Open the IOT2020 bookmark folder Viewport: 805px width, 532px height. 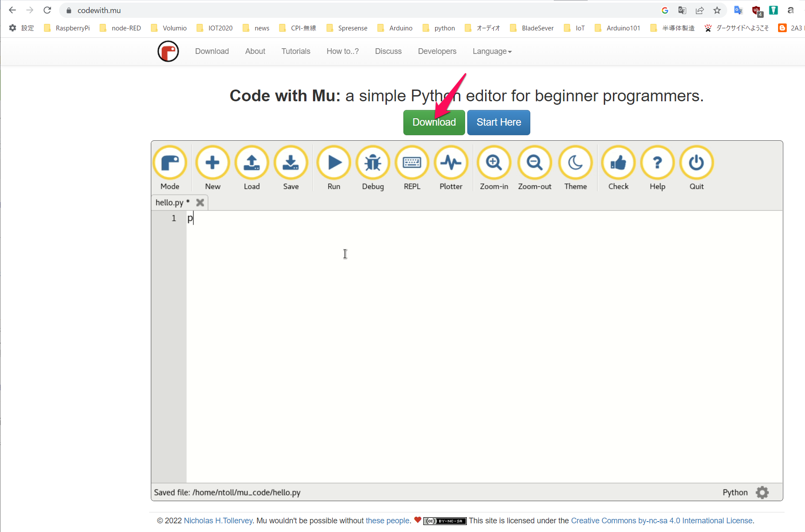click(x=215, y=28)
